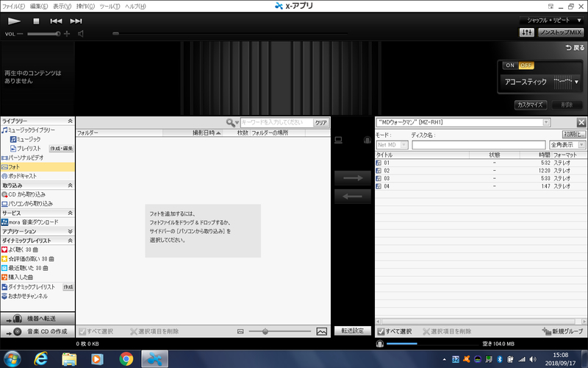Open Windows Explorer from the taskbar
The width and height of the screenshot is (588, 368).
point(69,359)
